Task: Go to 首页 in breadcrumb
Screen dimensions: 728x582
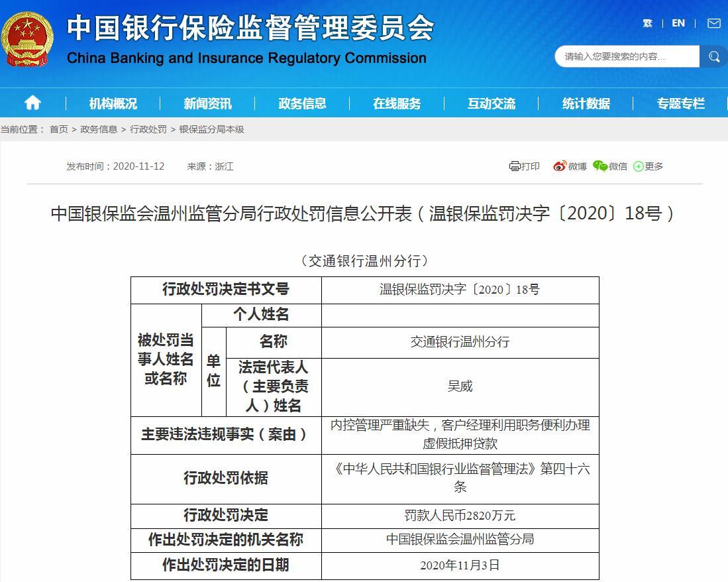Action: tap(59, 130)
